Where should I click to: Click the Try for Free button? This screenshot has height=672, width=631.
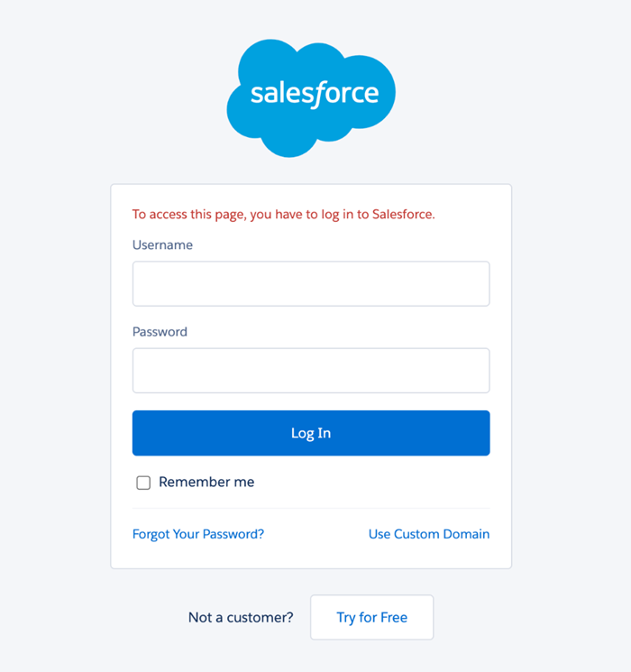click(x=371, y=618)
